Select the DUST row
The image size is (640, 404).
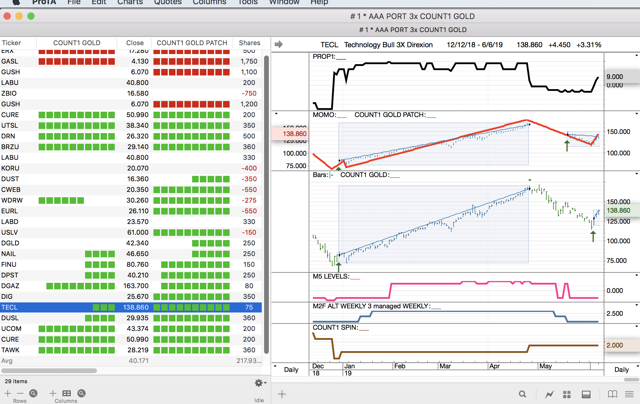(x=131, y=179)
